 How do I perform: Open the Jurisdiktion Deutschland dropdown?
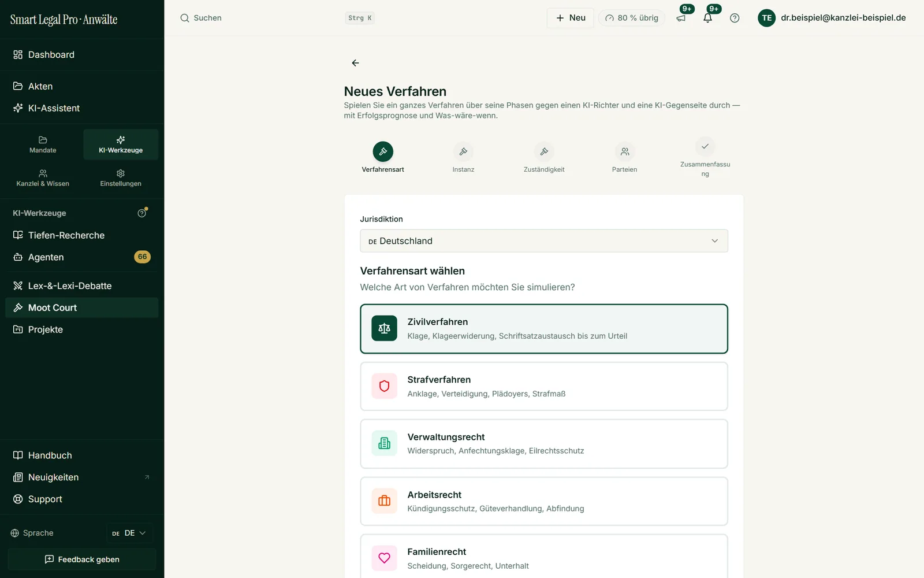[544, 241]
